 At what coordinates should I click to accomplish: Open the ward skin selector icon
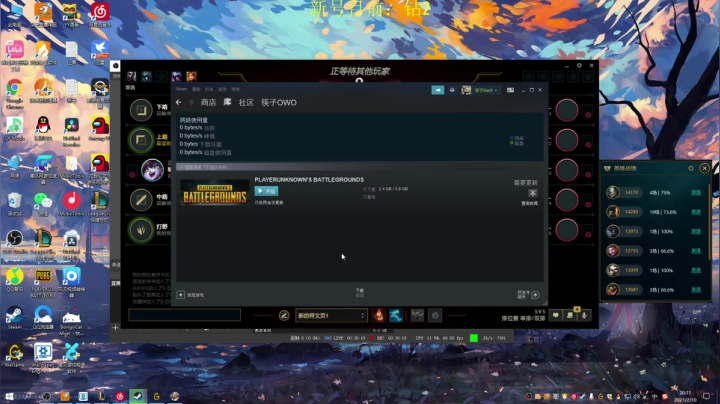(x=417, y=315)
